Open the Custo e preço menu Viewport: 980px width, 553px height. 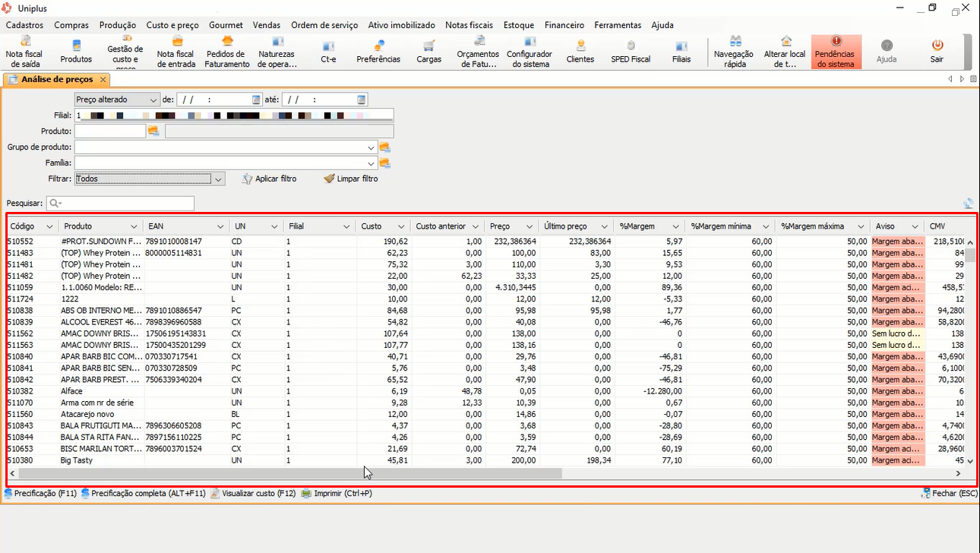(x=172, y=25)
